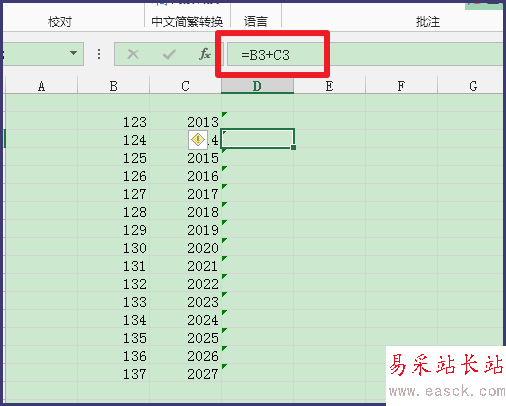Expand the Name Box dropdown arrow

74,53
